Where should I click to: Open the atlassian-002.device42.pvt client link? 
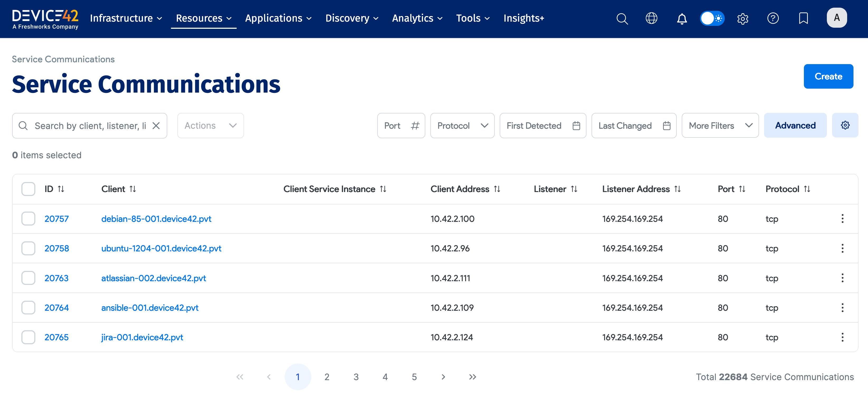coord(153,278)
